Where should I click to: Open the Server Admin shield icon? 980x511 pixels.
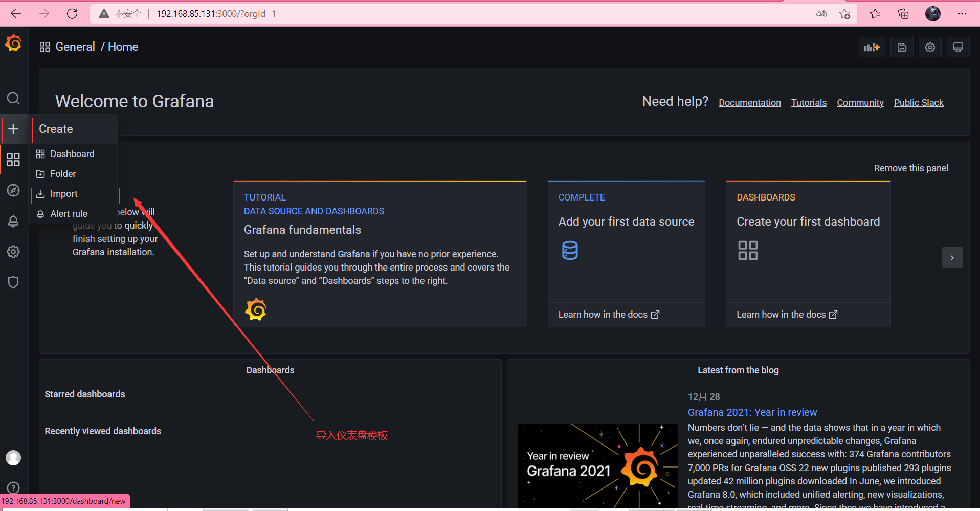[x=13, y=282]
